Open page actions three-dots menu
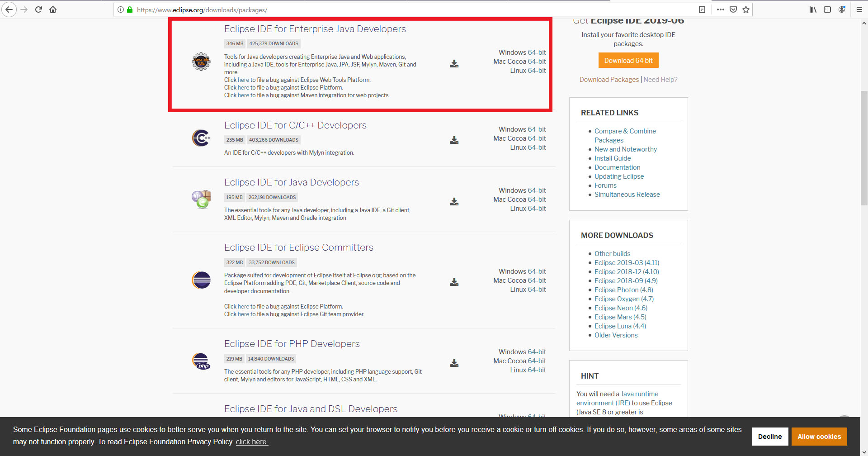Screen dimensions: 868x456 pyautogui.click(x=721, y=9)
